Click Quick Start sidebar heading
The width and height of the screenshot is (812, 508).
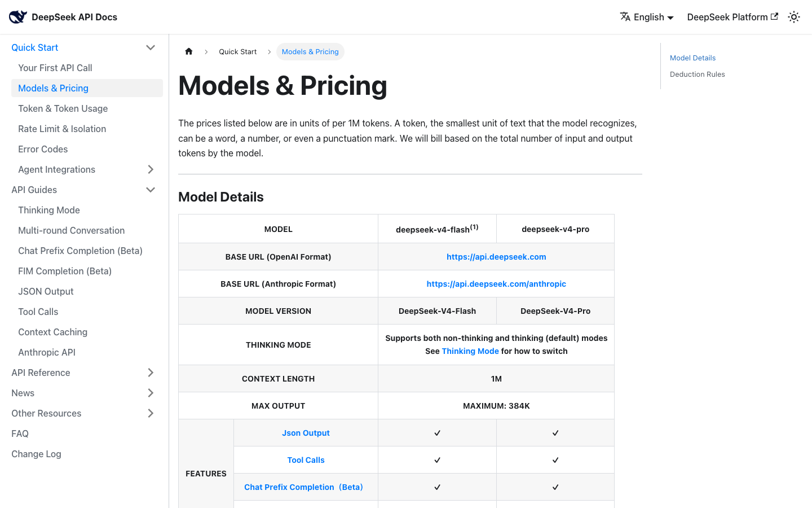click(x=35, y=47)
